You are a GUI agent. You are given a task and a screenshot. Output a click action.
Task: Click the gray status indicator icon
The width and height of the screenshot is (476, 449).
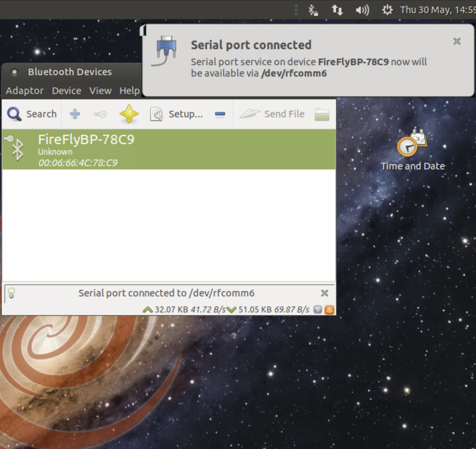click(x=317, y=310)
